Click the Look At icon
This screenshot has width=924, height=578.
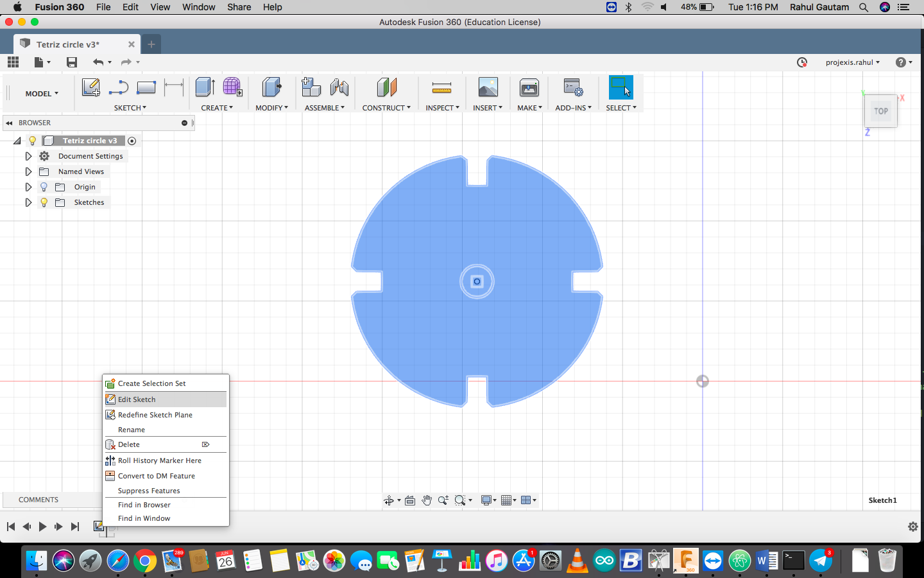tap(410, 500)
